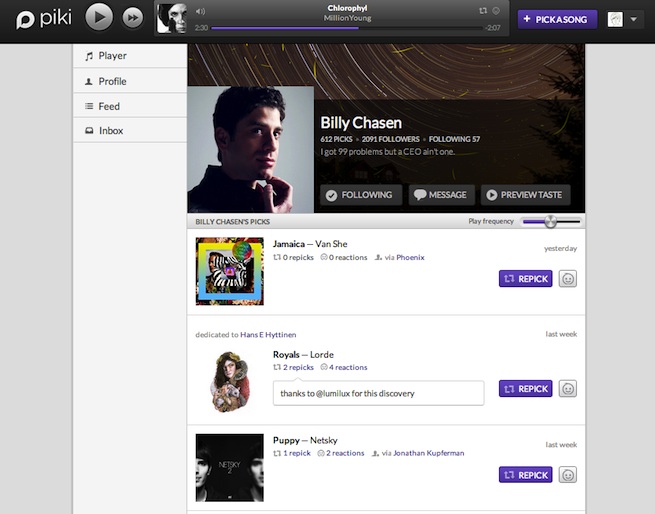Click 0 reactions under Jamaica
The width and height of the screenshot is (655, 514).
344,257
